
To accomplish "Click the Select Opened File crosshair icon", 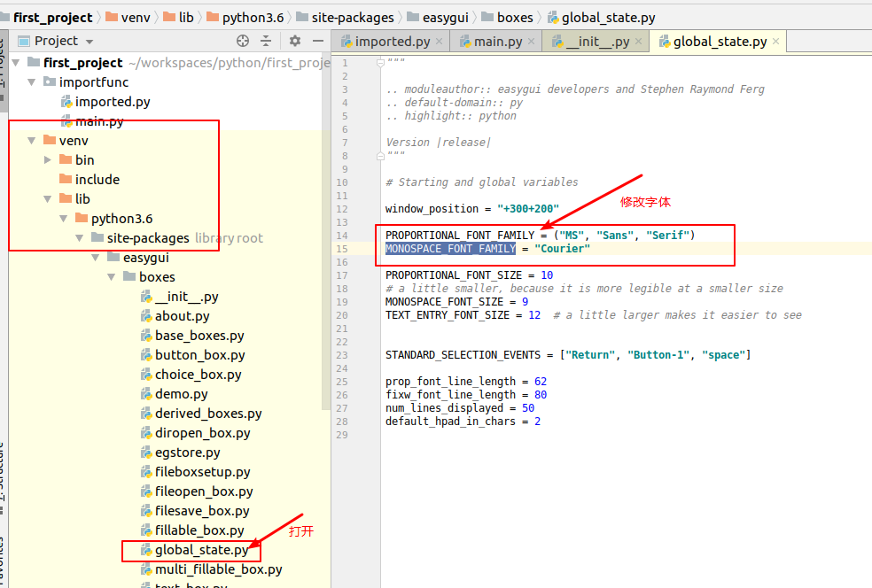I will pos(242,40).
